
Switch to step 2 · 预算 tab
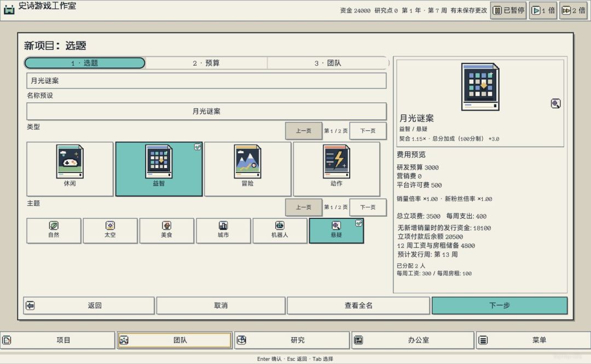point(206,63)
